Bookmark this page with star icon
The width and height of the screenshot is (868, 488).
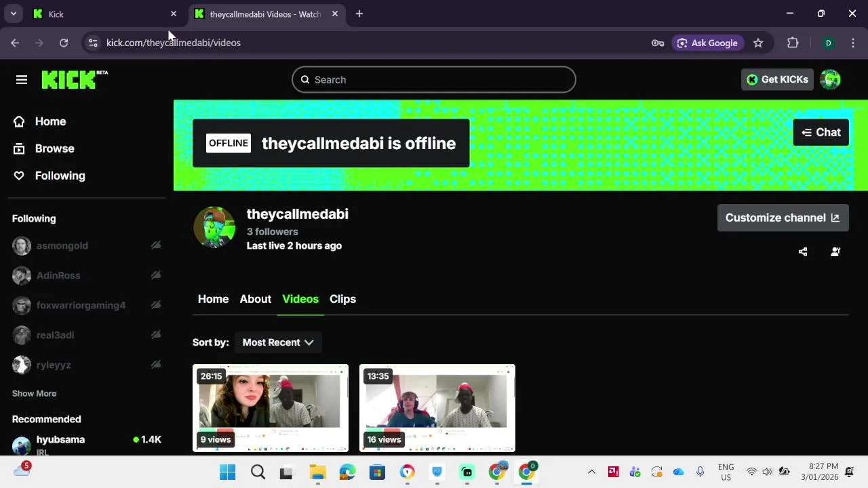point(758,43)
